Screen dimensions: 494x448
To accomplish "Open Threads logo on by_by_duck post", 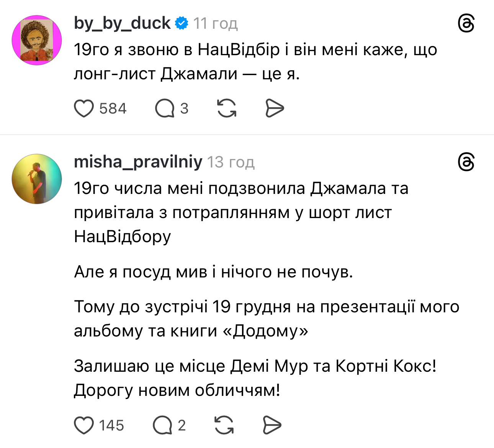I will 466,24.
